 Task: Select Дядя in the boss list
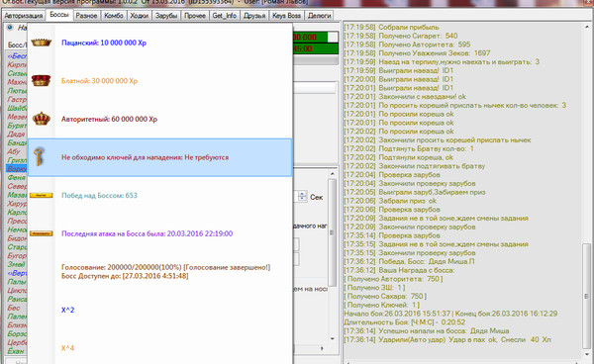(17, 134)
